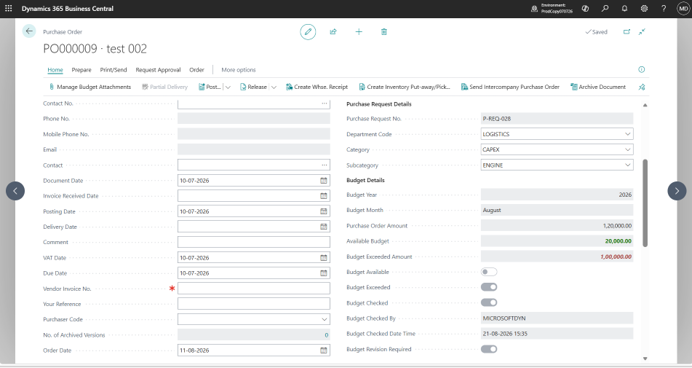Open settings gear in header
Viewport: 692px width, 368px height.
coord(644,8)
